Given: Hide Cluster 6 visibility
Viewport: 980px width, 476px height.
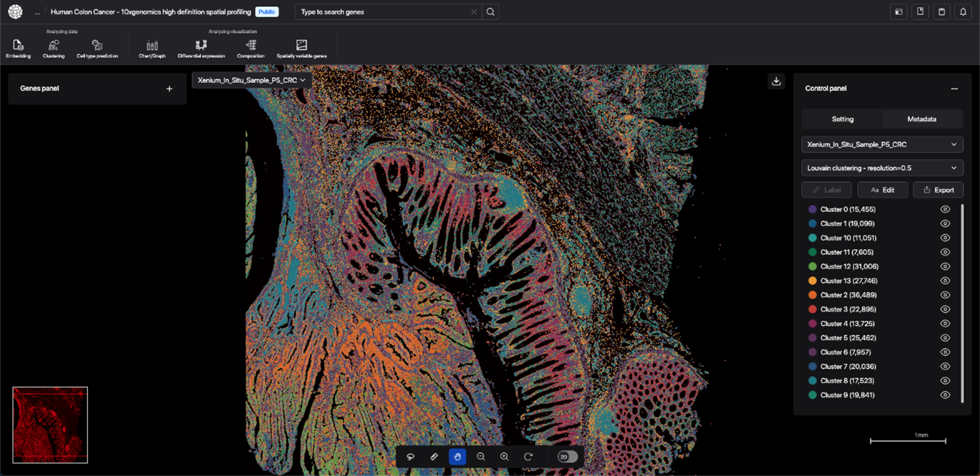Looking at the screenshot, I should (x=945, y=352).
